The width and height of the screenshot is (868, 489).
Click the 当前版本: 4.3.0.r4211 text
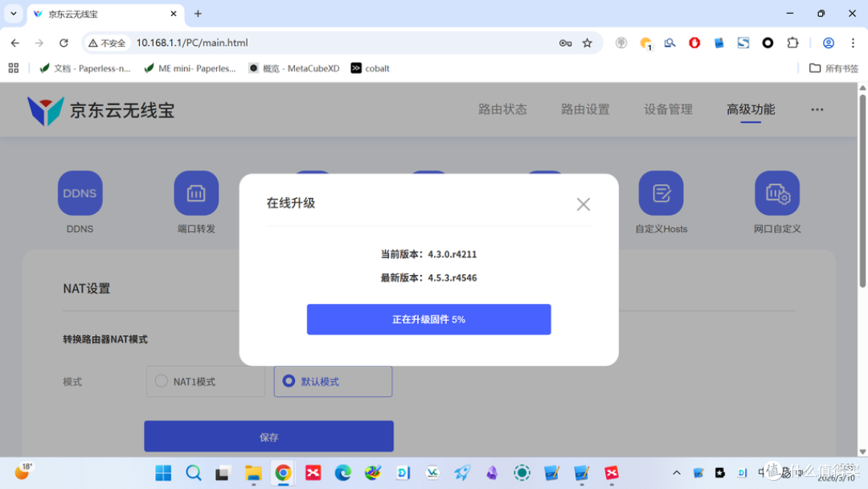(428, 254)
